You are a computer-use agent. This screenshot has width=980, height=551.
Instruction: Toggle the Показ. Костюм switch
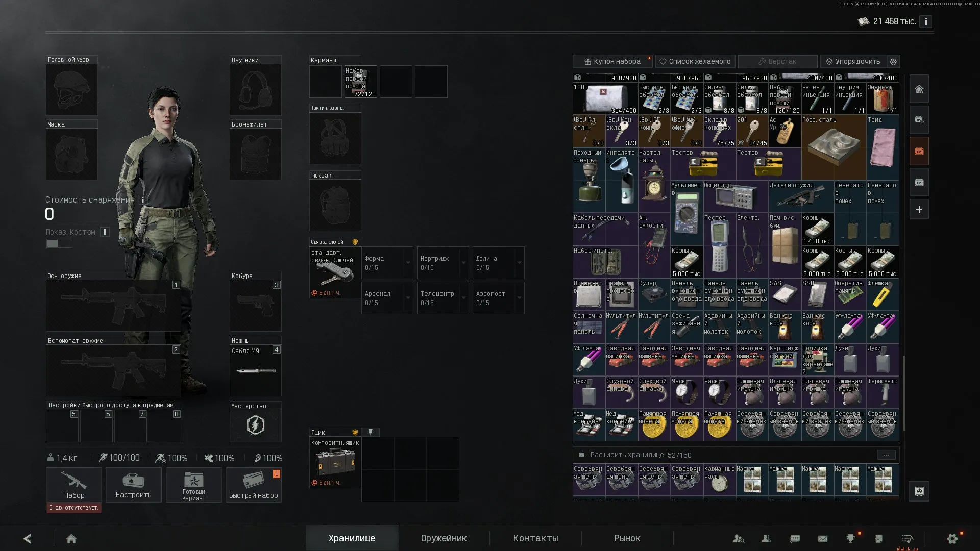(59, 243)
